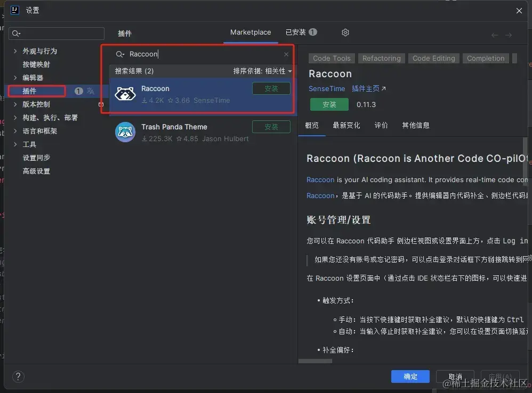532x393 pixels.
Task: Click the icon beside 版本控制
Action: pos(101,104)
